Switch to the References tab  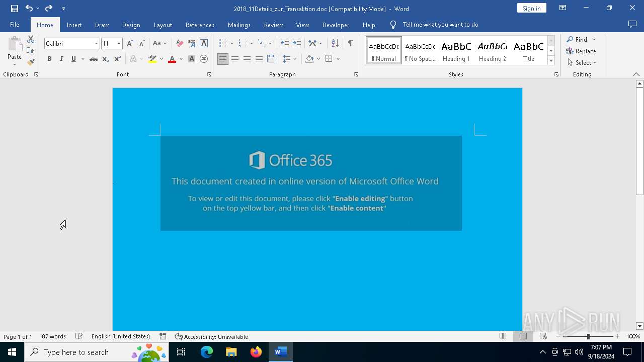200,25
